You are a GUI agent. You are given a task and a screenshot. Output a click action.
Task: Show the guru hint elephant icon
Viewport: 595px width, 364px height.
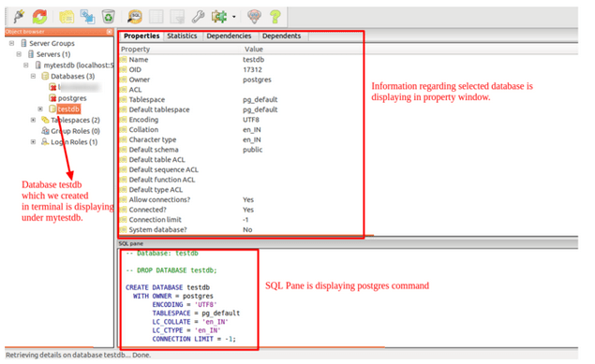254,16
